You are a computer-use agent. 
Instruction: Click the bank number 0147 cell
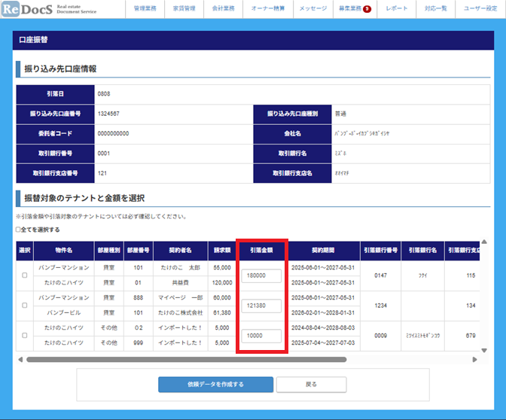point(381,275)
